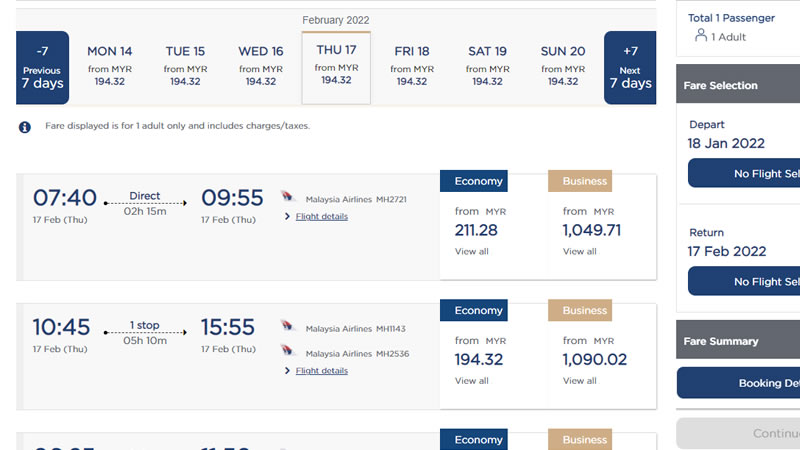Click Malaysia Airlines logo for flight MH1143
800x450 pixels.
pos(287,326)
